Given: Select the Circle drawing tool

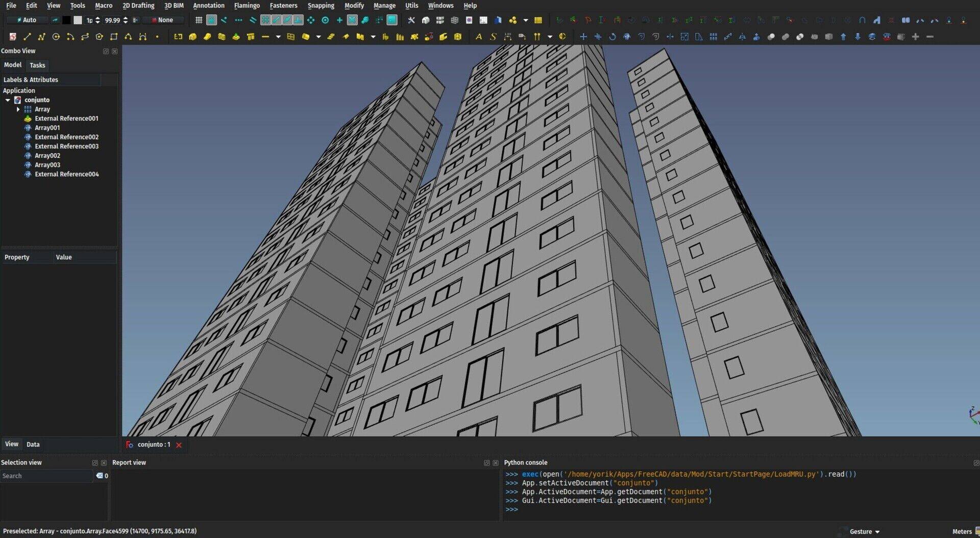Looking at the screenshot, I should pos(56,37).
